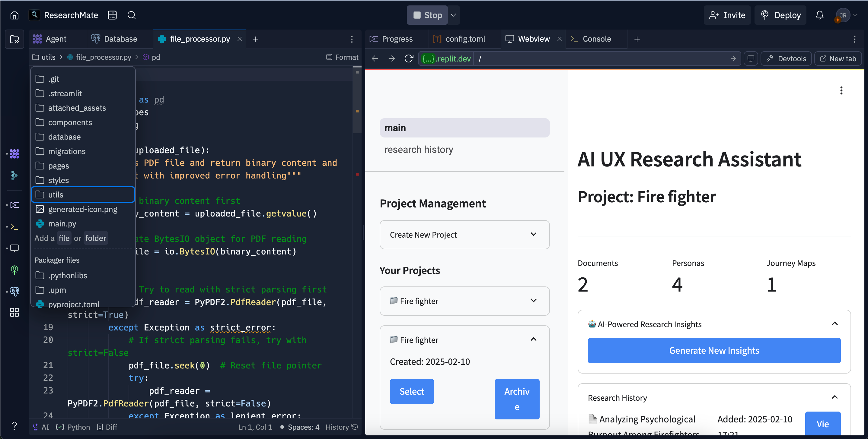Open the all tools grid icon
Viewport: 868px width, 439px height.
point(14,312)
